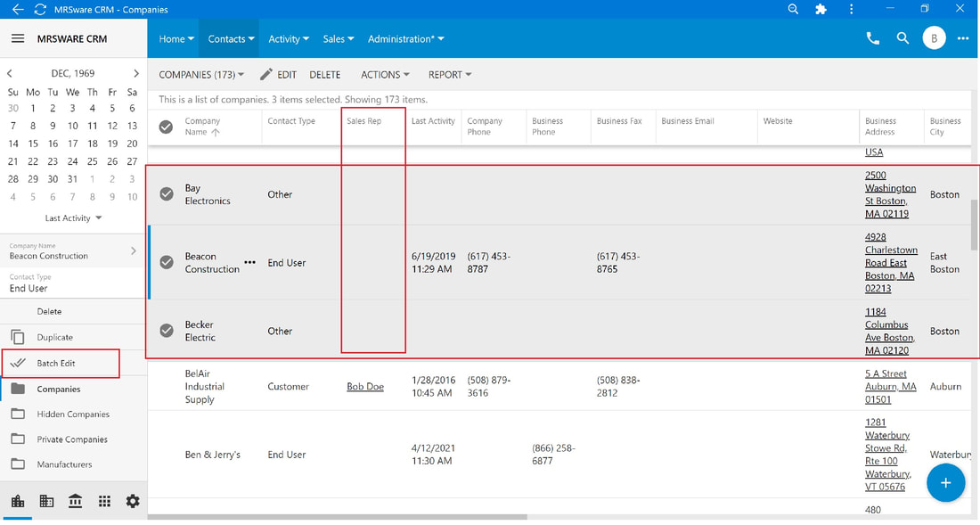The height and width of the screenshot is (525, 980).
Task: Click the pencil EDIT icon
Action: click(x=266, y=74)
